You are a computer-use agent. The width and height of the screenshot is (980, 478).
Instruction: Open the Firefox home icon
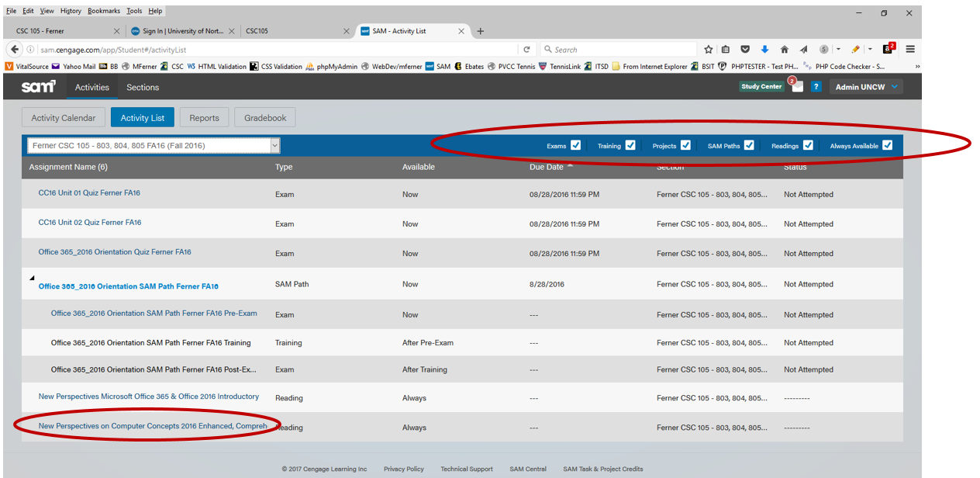(x=784, y=49)
